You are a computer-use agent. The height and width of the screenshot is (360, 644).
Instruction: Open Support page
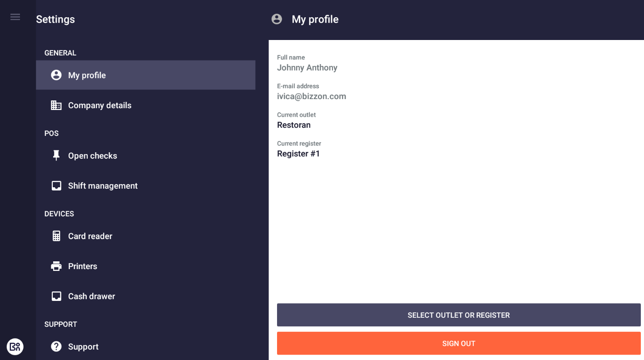(x=145, y=346)
